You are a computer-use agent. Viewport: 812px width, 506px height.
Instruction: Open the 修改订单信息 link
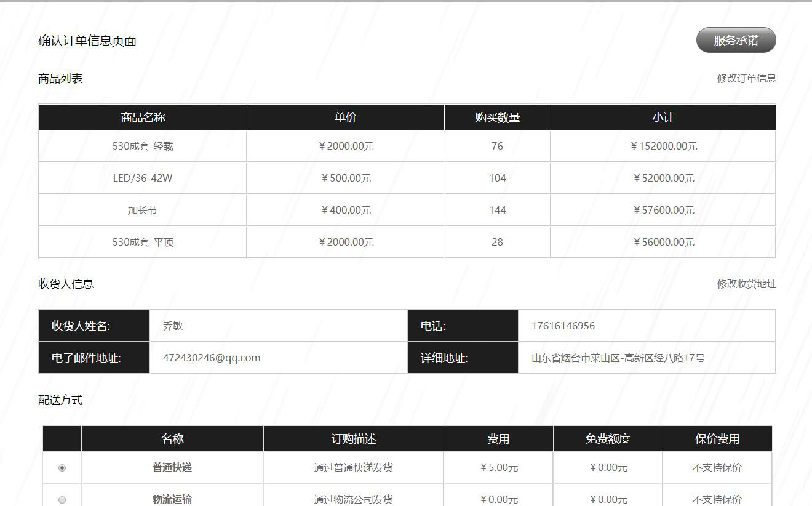coord(746,78)
